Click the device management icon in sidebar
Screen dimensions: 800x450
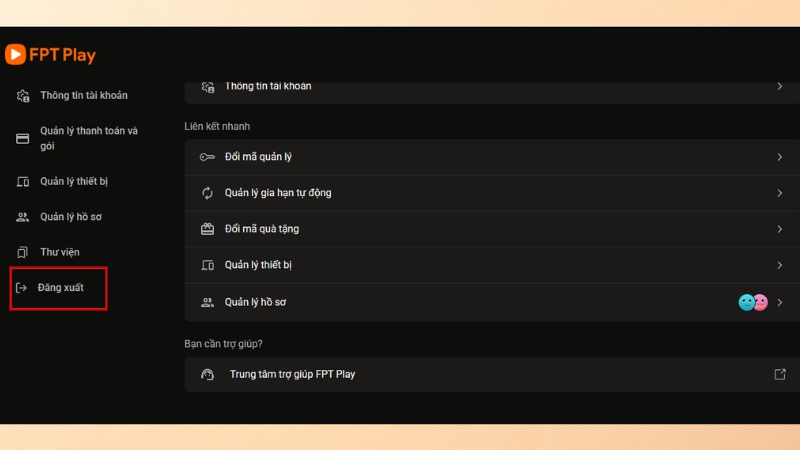(22, 182)
